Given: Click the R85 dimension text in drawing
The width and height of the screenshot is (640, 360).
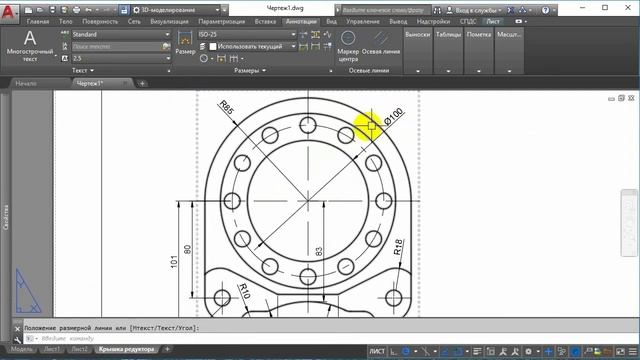Looking at the screenshot, I should 227,107.
